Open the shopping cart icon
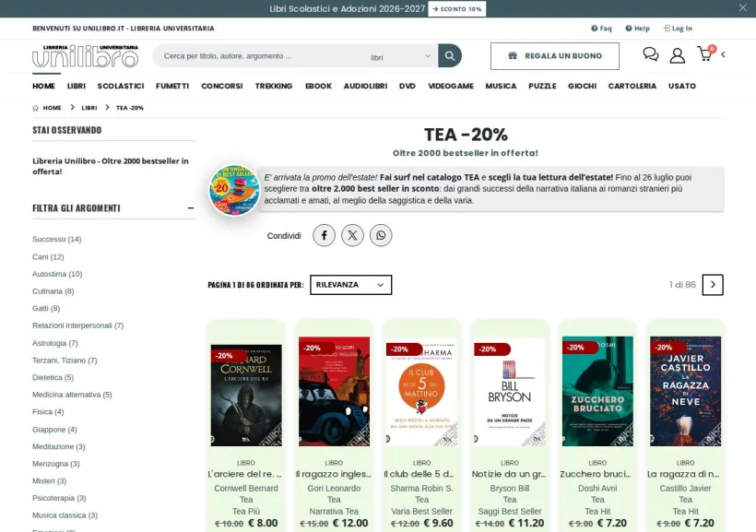Image resolution: width=756 pixels, height=532 pixels. pyautogui.click(x=706, y=53)
